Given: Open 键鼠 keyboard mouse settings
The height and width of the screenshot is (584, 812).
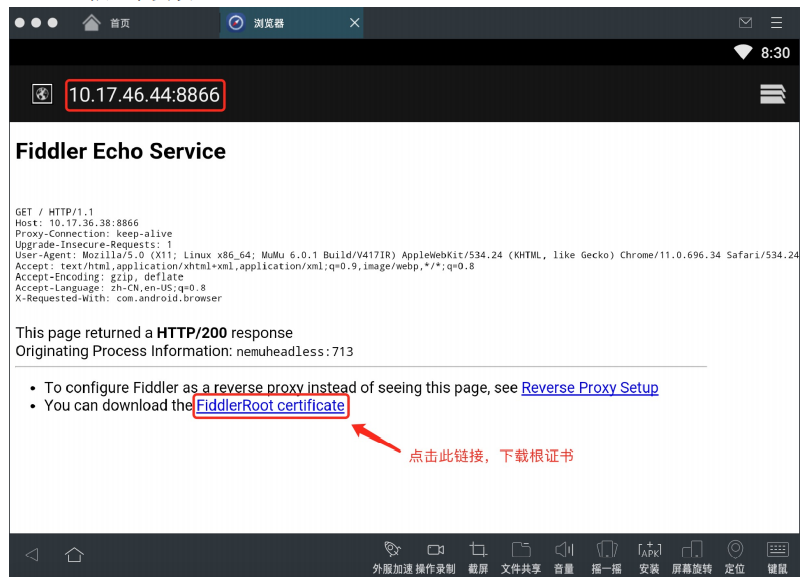Looking at the screenshot, I should [777, 557].
